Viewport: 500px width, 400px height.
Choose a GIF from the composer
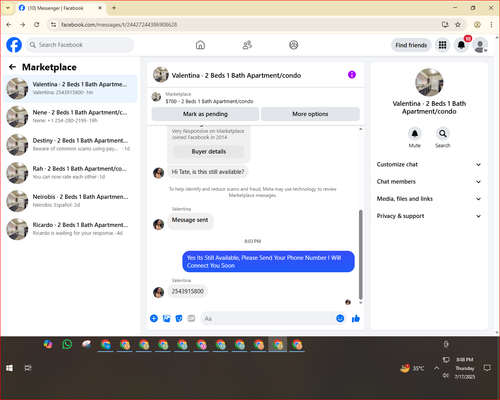(x=191, y=318)
